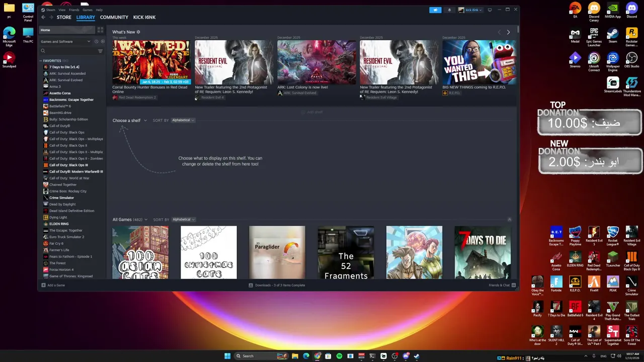The width and height of the screenshot is (644, 362).
Task: Select Soundpad desktop icon
Action: click(9, 60)
